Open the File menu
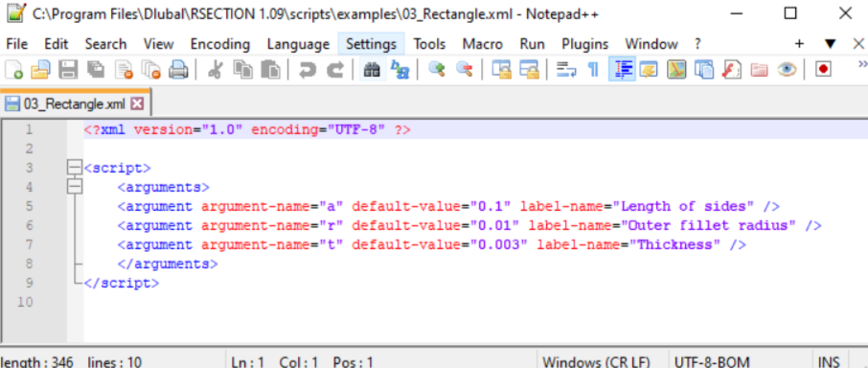The width and height of the screenshot is (868, 368). [x=16, y=44]
